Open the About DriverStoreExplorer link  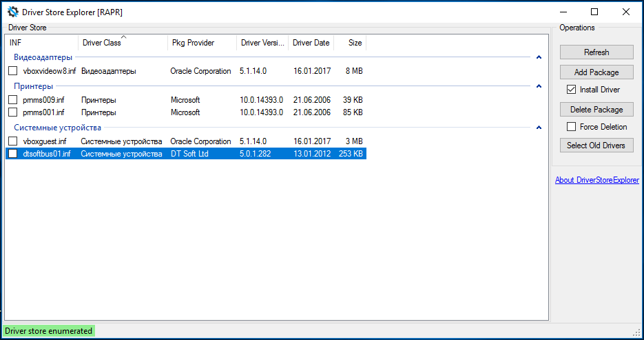(596, 181)
